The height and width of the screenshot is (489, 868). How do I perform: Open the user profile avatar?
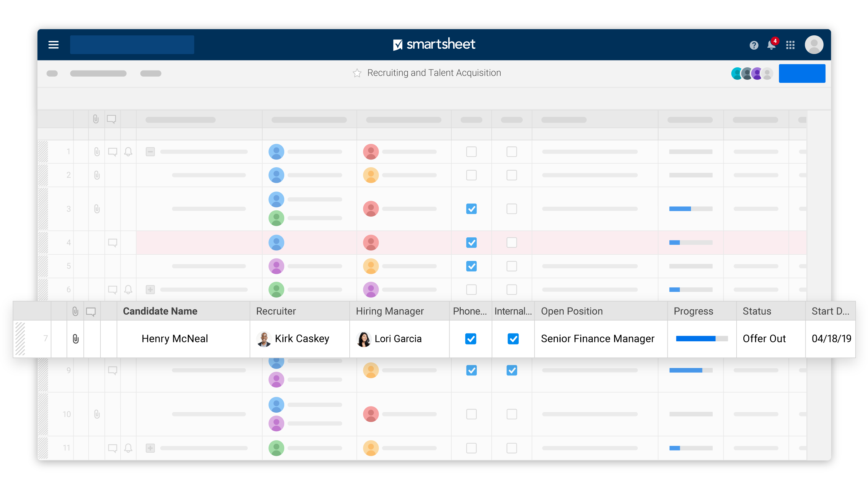coord(814,44)
